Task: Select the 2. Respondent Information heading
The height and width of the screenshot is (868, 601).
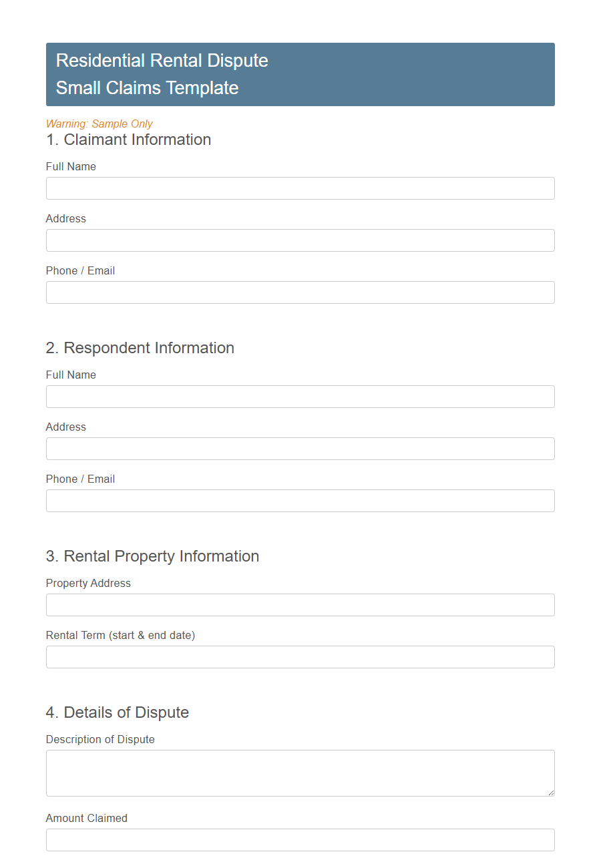Action: 140,348
